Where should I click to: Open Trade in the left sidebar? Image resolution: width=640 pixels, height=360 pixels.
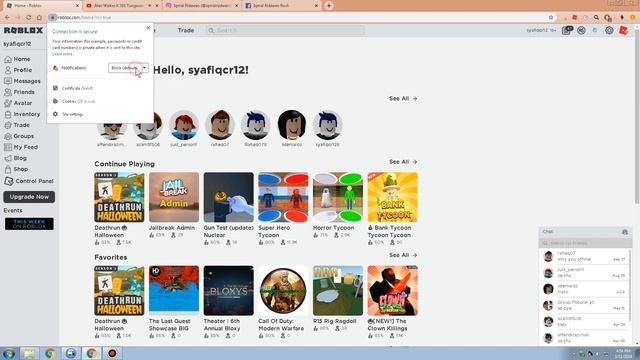pos(17,125)
